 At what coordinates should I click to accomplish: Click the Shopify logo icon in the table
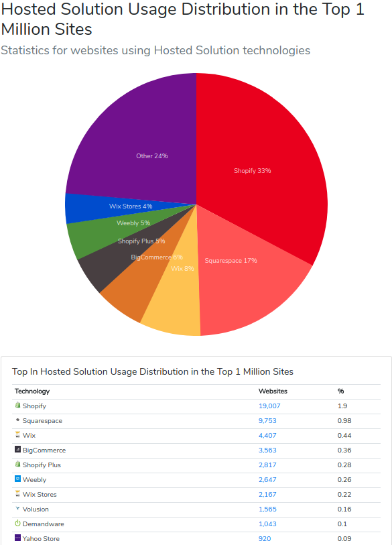[x=17, y=405]
